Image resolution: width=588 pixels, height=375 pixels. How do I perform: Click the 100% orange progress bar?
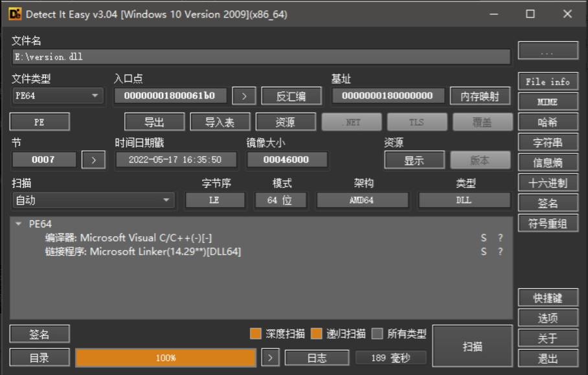click(x=166, y=358)
